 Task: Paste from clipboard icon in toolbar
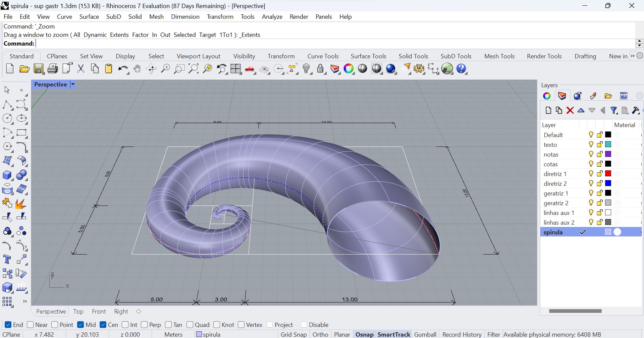109,69
